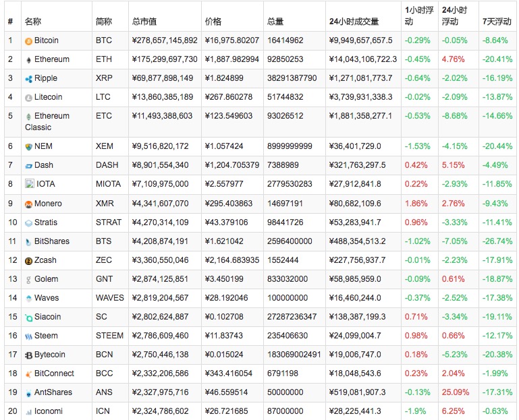
Task: Open the BitConnect coin link
Action: [54, 373]
